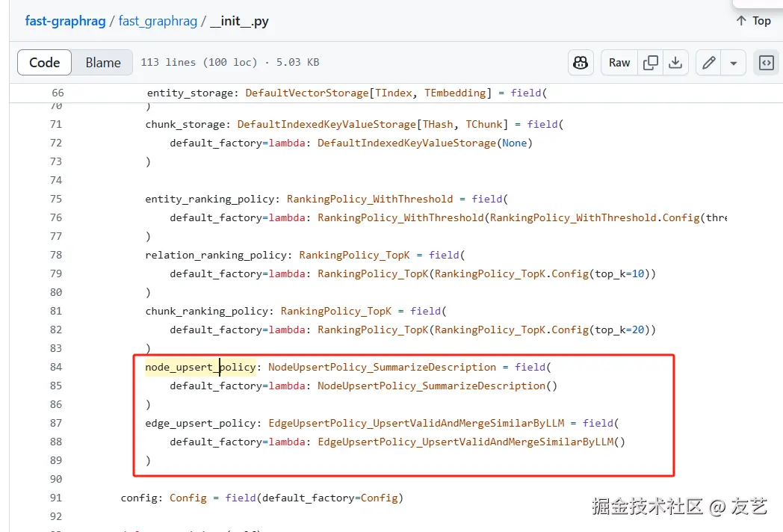Click NodeUpsertPolicy_SummarizeDescription type on line 84

click(x=382, y=367)
